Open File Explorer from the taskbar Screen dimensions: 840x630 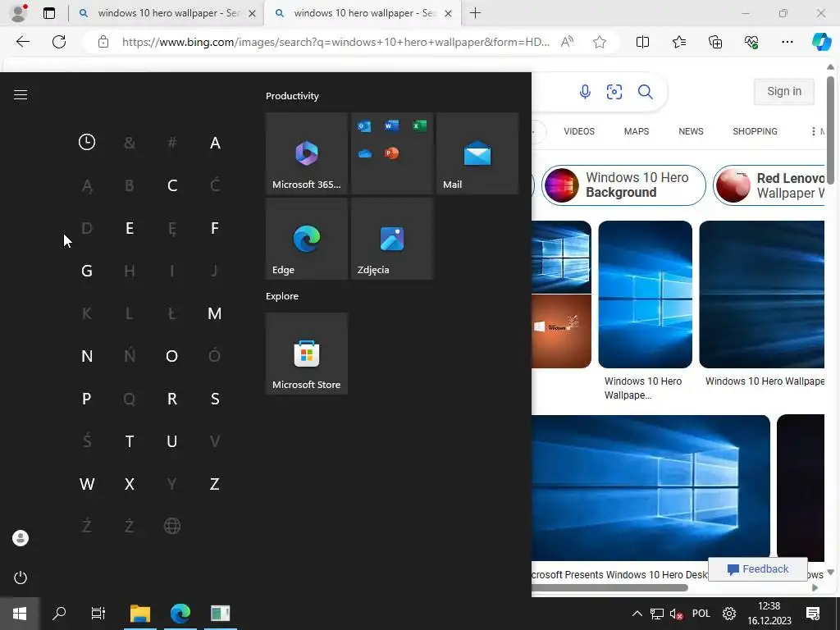[x=139, y=614]
